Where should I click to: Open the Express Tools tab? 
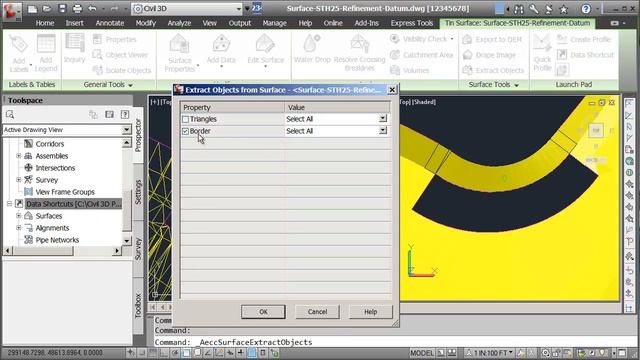[412, 23]
